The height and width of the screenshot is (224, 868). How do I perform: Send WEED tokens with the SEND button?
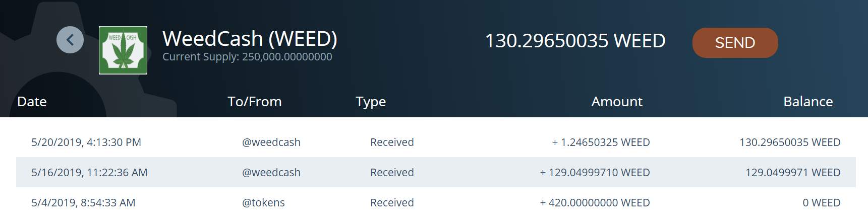[x=735, y=43]
